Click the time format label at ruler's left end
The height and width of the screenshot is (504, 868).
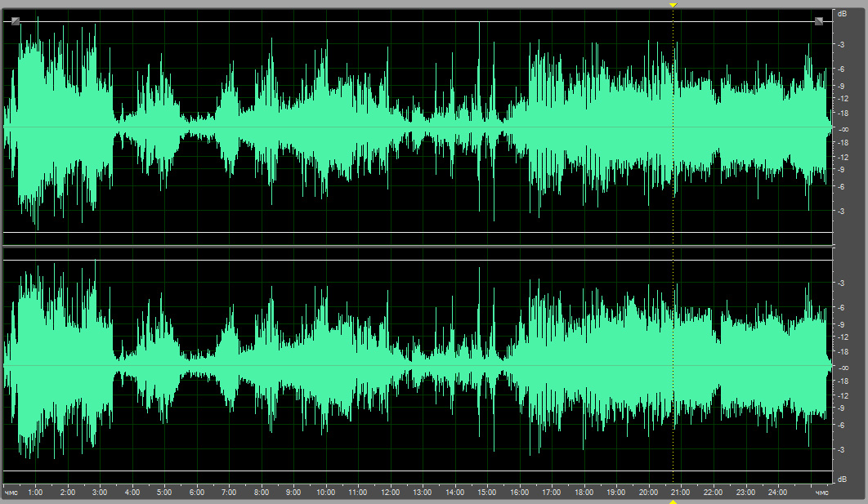[x=11, y=493]
